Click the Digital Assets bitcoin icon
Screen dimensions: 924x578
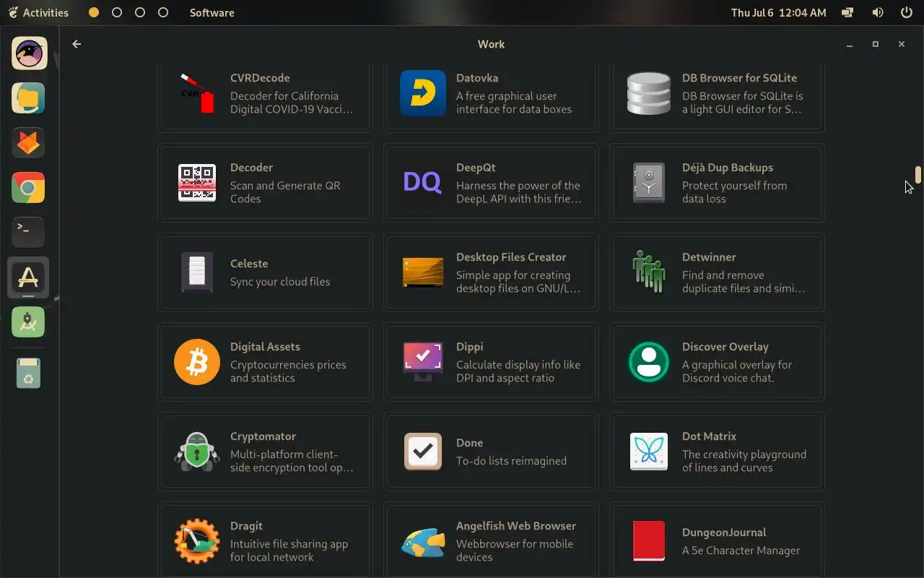tap(197, 362)
